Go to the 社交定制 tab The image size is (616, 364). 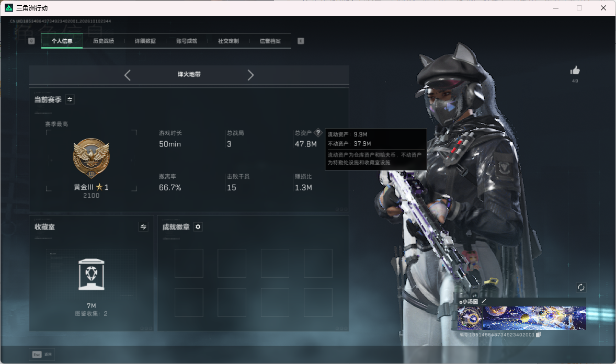coord(228,41)
